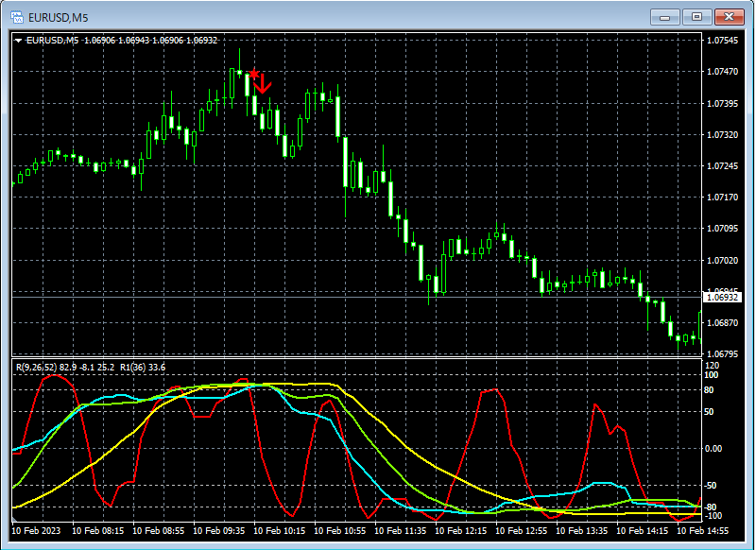Viewport: 756px width, 550px height.
Task: Click time axis label 10 Feb 10:15
Action: [279, 531]
